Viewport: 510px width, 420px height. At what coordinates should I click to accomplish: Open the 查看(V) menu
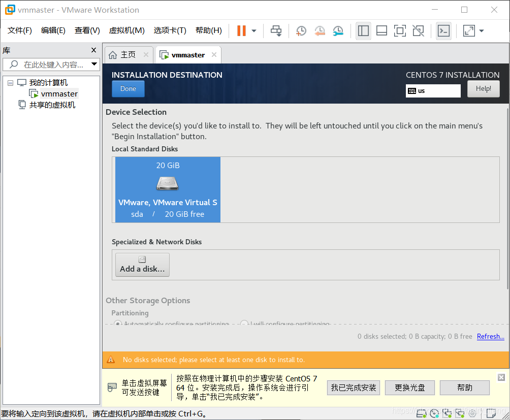coord(87,30)
